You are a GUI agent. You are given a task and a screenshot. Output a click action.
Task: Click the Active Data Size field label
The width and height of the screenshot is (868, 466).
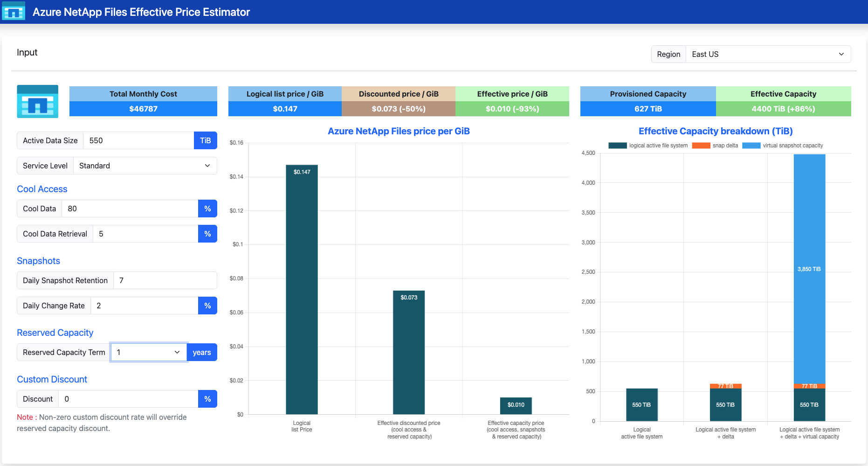click(x=50, y=140)
